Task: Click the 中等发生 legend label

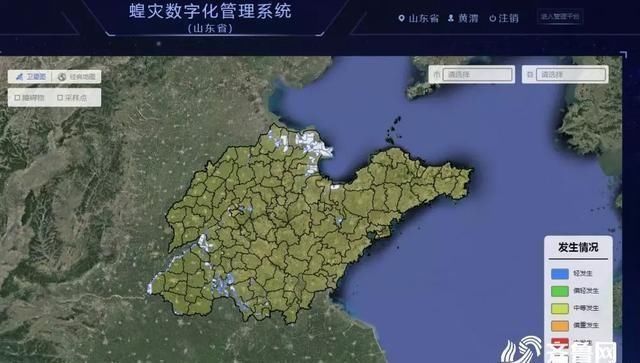Action: coord(586,308)
